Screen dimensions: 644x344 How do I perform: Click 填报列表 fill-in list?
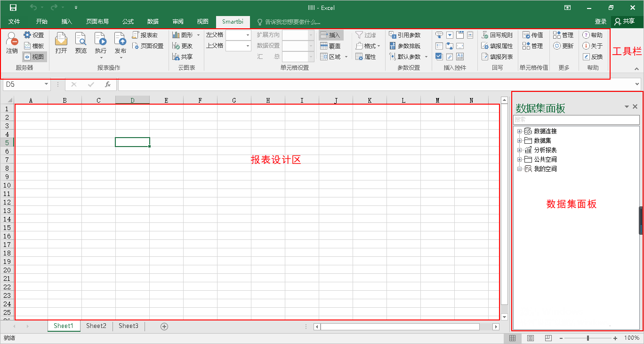pos(497,57)
